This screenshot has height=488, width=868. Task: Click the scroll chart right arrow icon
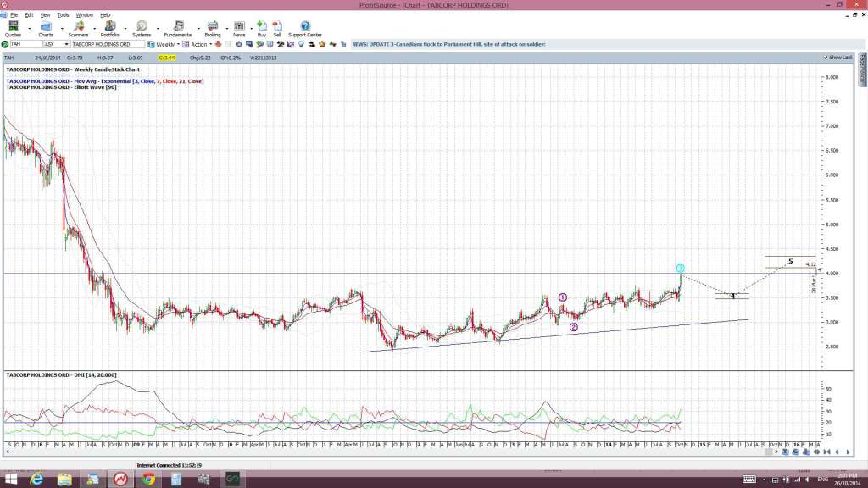click(848, 452)
